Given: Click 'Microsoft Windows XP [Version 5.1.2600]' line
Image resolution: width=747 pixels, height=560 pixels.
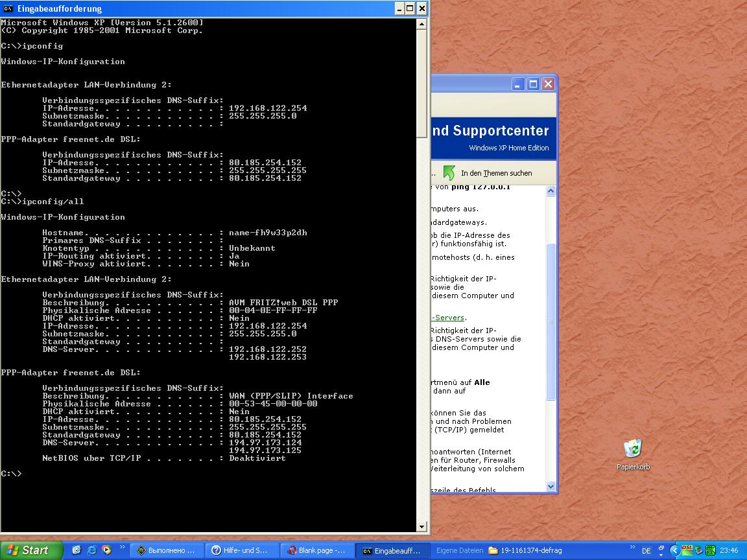Looking at the screenshot, I should pos(102,23).
